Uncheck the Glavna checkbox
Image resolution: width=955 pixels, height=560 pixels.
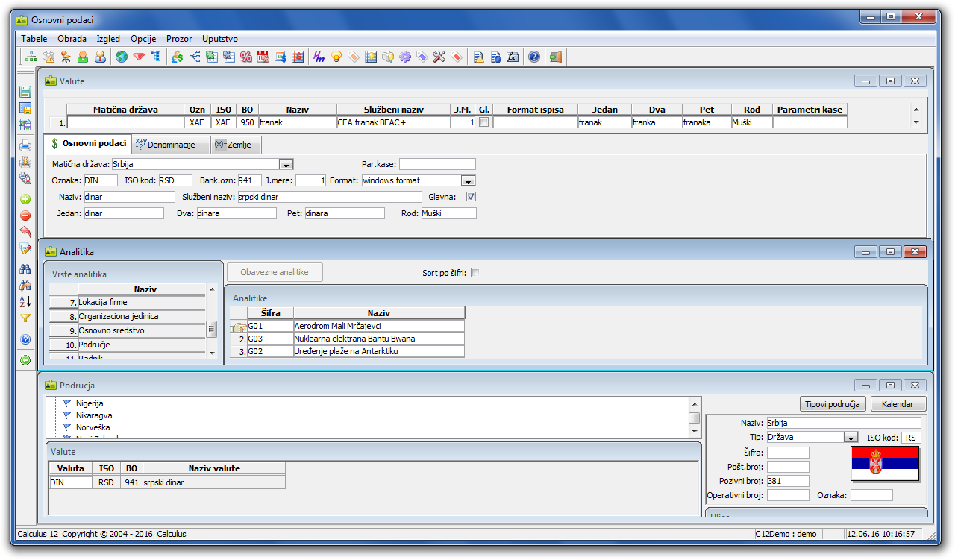pyautogui.click(x=471, y=197)
